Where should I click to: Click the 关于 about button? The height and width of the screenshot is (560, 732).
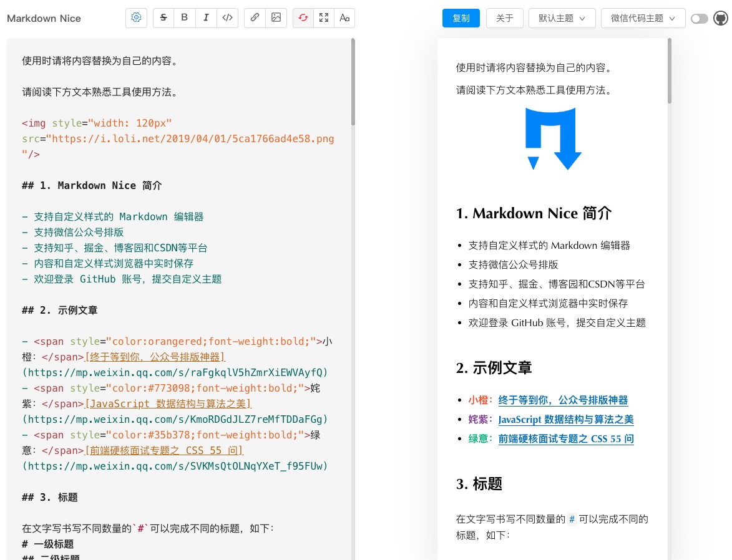(504, 18)
